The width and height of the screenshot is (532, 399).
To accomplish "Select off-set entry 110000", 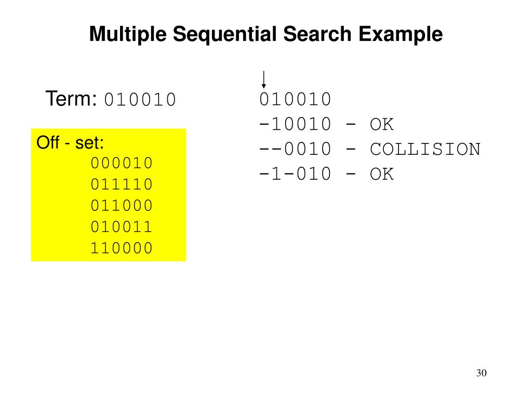I will (122, 248).
